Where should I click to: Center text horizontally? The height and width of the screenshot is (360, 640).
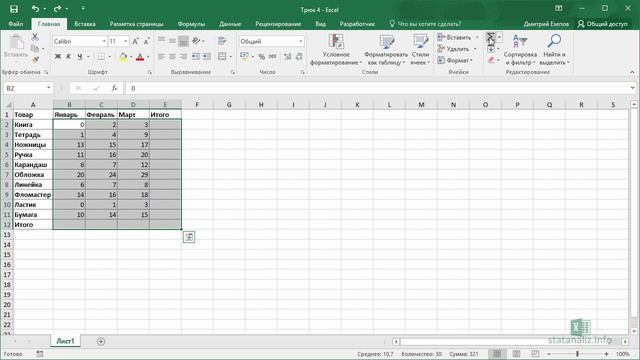click(173, 56)
